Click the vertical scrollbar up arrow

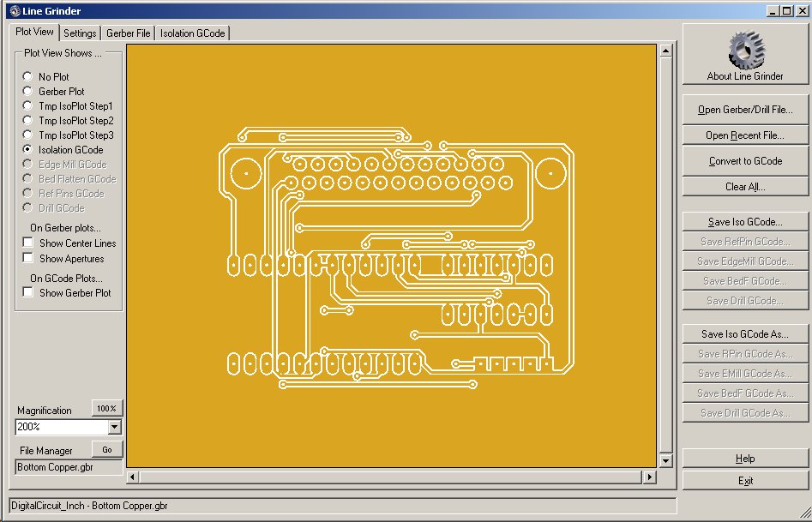click(x=665, y=51)
